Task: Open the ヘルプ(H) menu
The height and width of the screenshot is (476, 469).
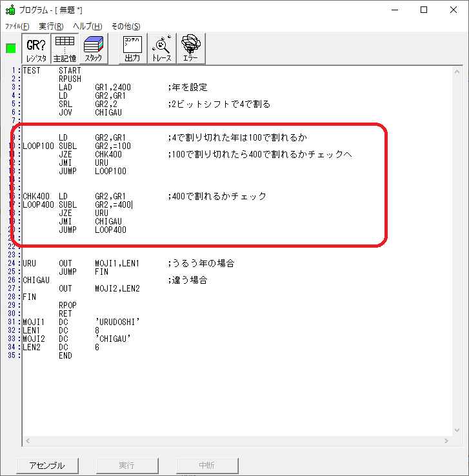Action: point(88,26)
